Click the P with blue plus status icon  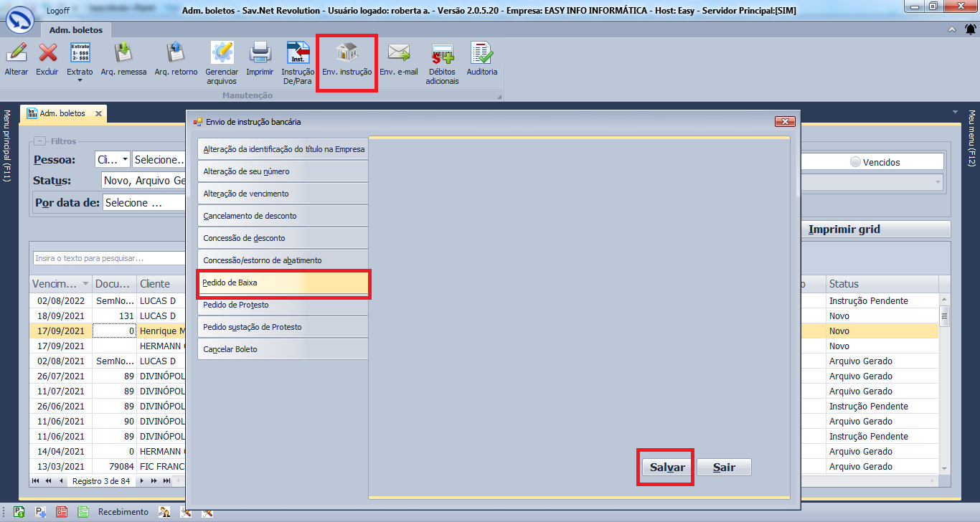tap(41, 512)
